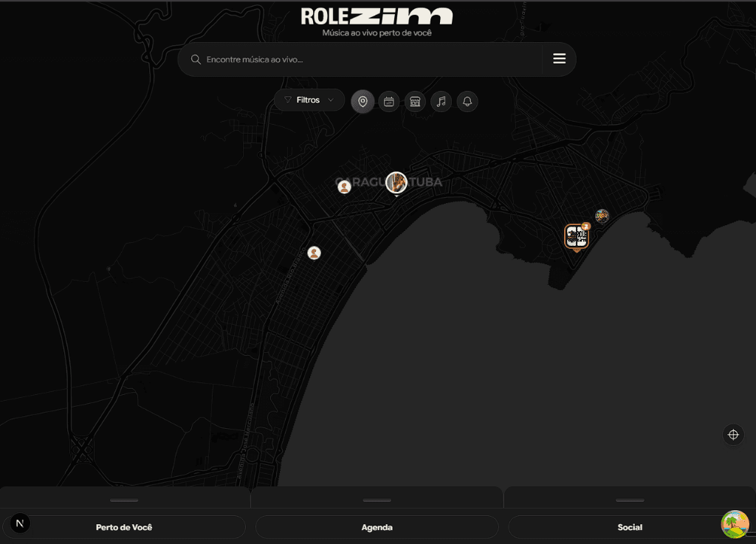Open the Agenda tab
Image resolution: width=756 pixels, height=544 pixels.
coord(377,527)
